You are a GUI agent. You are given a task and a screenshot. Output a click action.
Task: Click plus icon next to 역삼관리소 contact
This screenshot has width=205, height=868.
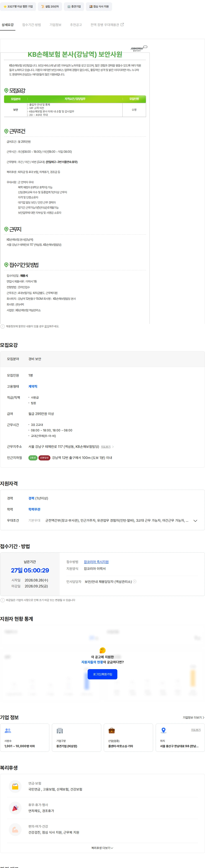[135, 582]
